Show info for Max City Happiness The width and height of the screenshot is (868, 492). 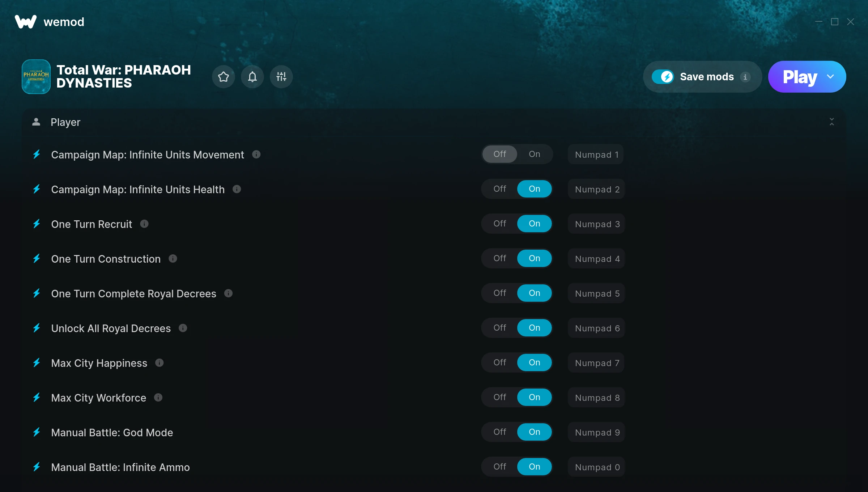(159, 363)
